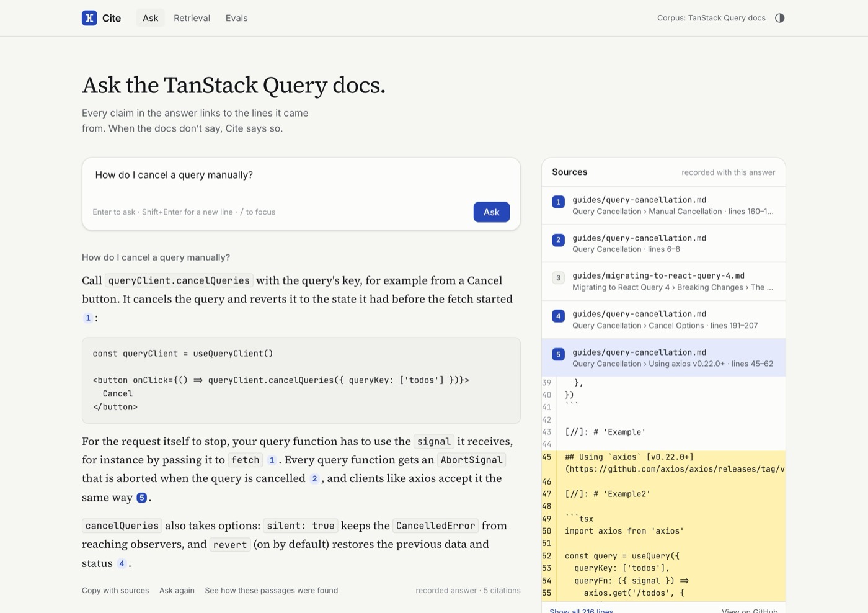This screenshot has height=613, width=868.
Task: Expand source 1, Manual Cancellation
Action: click(663, 205)
